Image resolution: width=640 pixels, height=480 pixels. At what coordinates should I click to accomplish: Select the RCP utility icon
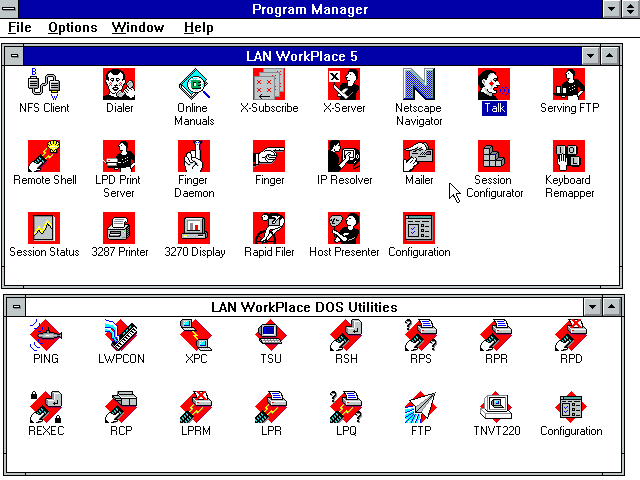click(121, 407)
